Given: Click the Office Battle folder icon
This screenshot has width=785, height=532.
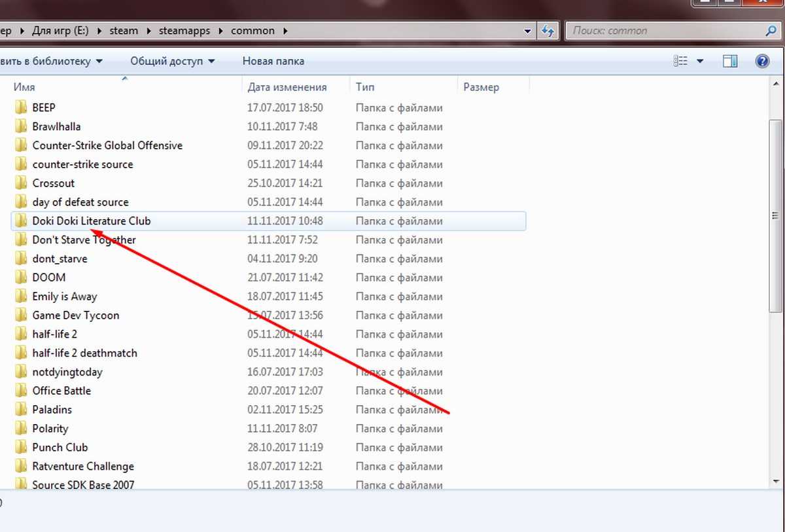Looking at the screenshot, I should point(21,391).
